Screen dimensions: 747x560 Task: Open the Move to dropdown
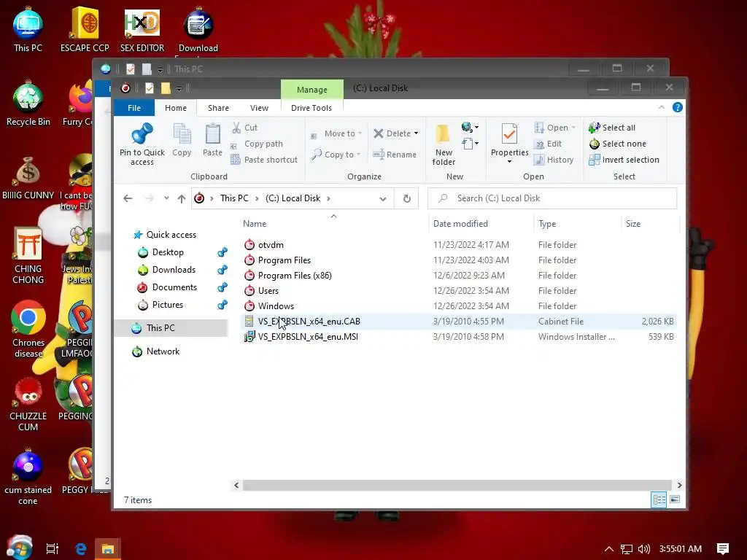point(336,134)
